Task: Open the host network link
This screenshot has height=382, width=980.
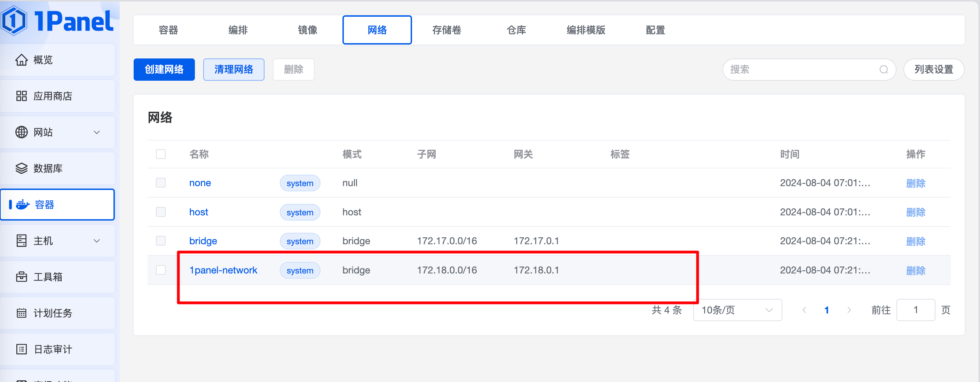Action: 199,212
